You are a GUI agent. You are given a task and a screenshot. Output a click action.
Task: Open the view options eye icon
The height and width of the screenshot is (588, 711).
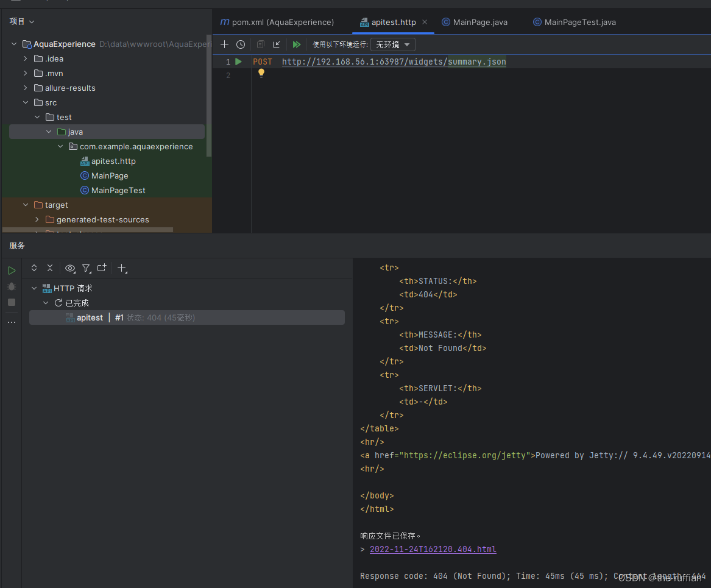(x=70, y=268)
